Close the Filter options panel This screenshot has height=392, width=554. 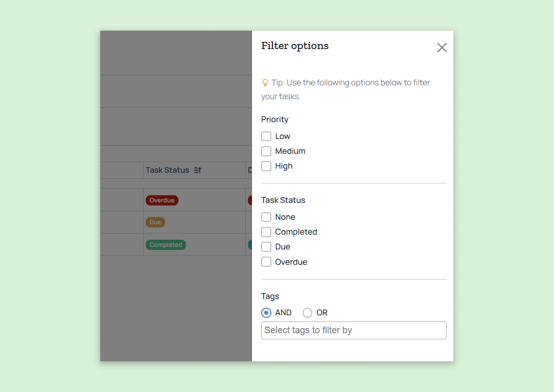point(442,48)
